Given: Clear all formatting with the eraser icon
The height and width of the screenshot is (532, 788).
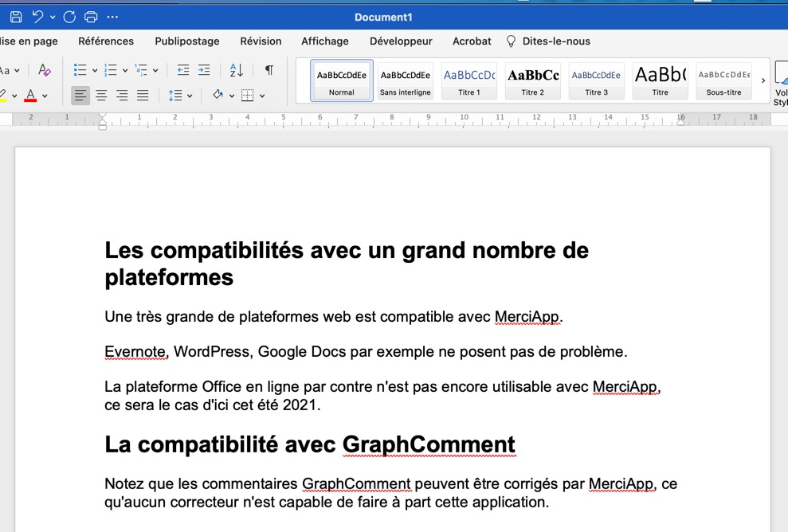Looking at the screenshot, I should point(45,70).
